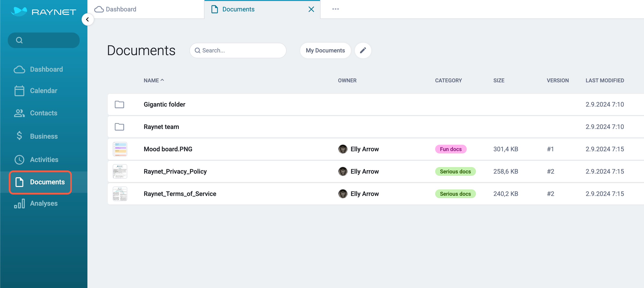Click Serious docs tag in Privacy Policy row
This screenshot has width=644, height=288.
coord(455,171)
